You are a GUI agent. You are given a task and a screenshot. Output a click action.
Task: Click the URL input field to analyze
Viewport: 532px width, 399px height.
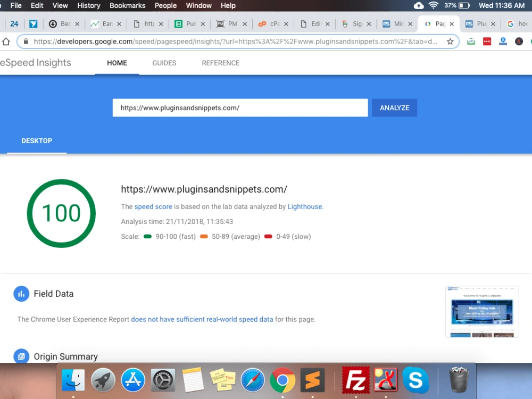click(x=240, y=108)
